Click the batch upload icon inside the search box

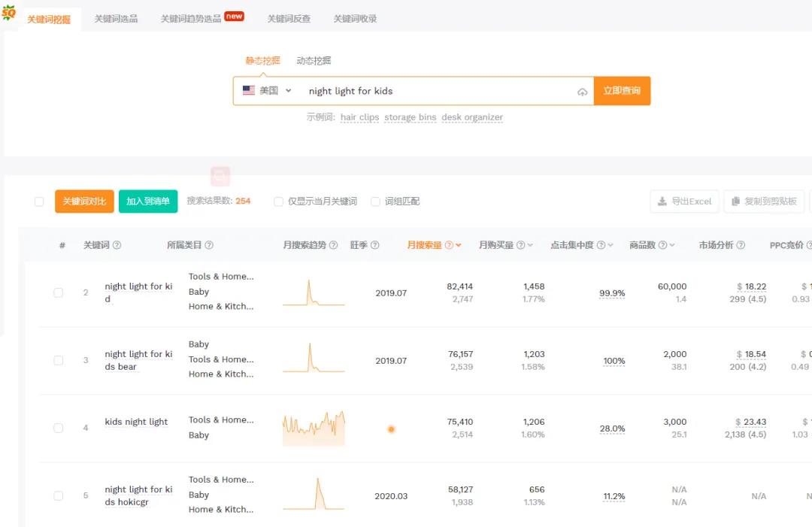pyautogui.click(x=583, y=90)
